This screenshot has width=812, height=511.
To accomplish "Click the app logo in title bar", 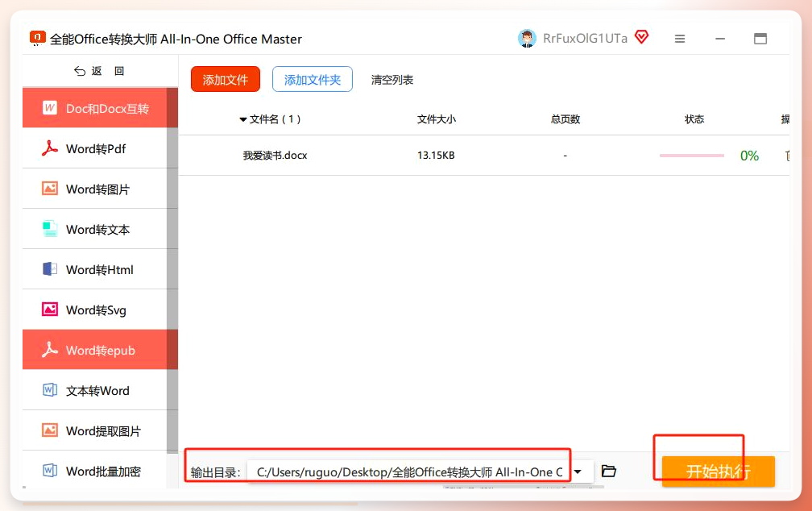I will tap(37, 38).
